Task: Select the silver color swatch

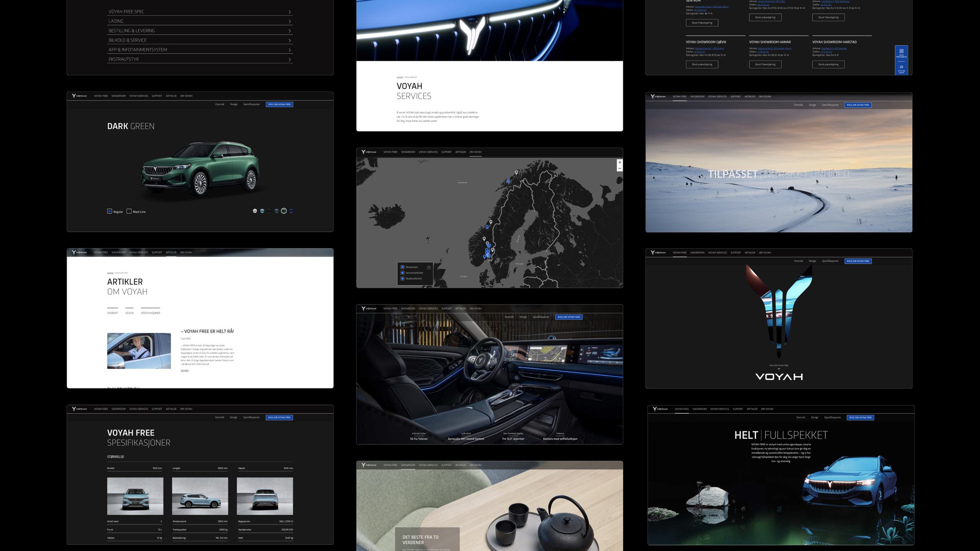Action: pos(255,211)
